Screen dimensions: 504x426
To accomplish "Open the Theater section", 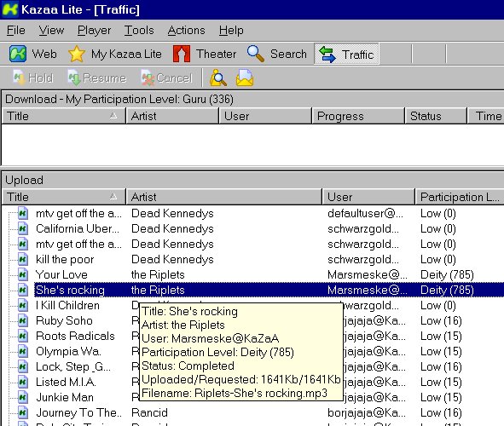I will click(x=205, y=54).
